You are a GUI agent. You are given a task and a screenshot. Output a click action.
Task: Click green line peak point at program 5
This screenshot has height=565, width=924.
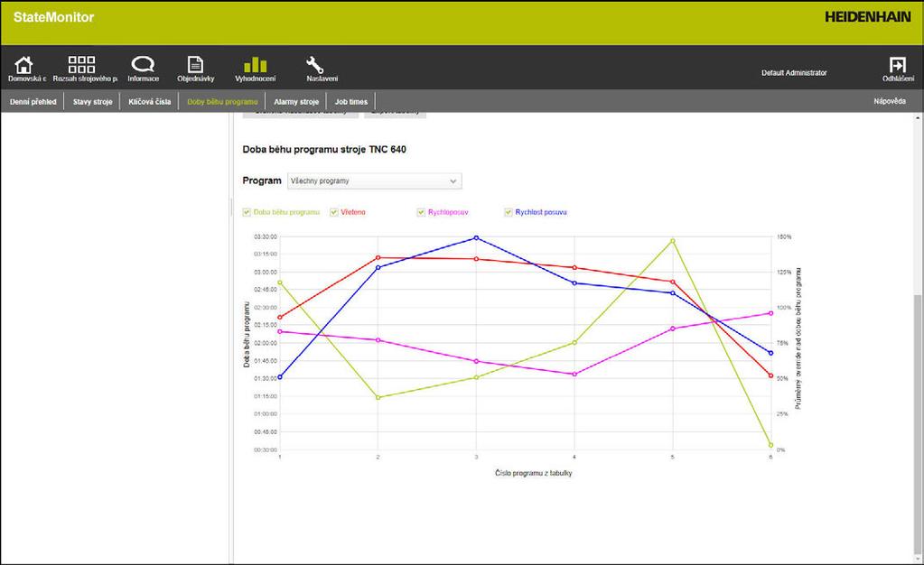point(672,241)
